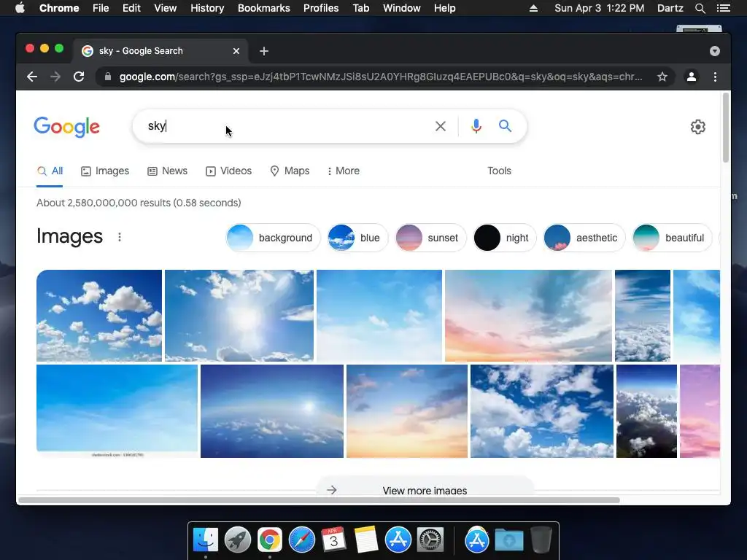The height and width of the screenshot is (560, 747).
Task: Open System Preferences from the Dock
Action: [x=430, y=540]
